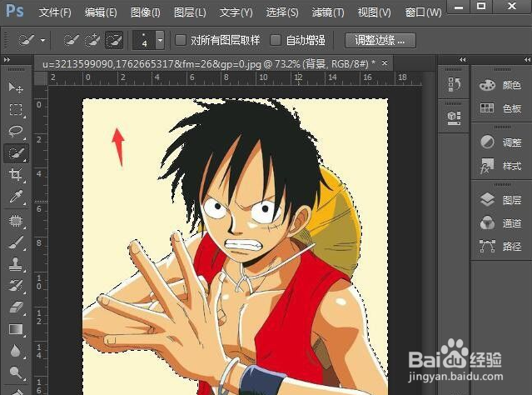This screenshot has width=532, height=395.
Task: Open the 文件(F) menu
Action: [55, 12]
